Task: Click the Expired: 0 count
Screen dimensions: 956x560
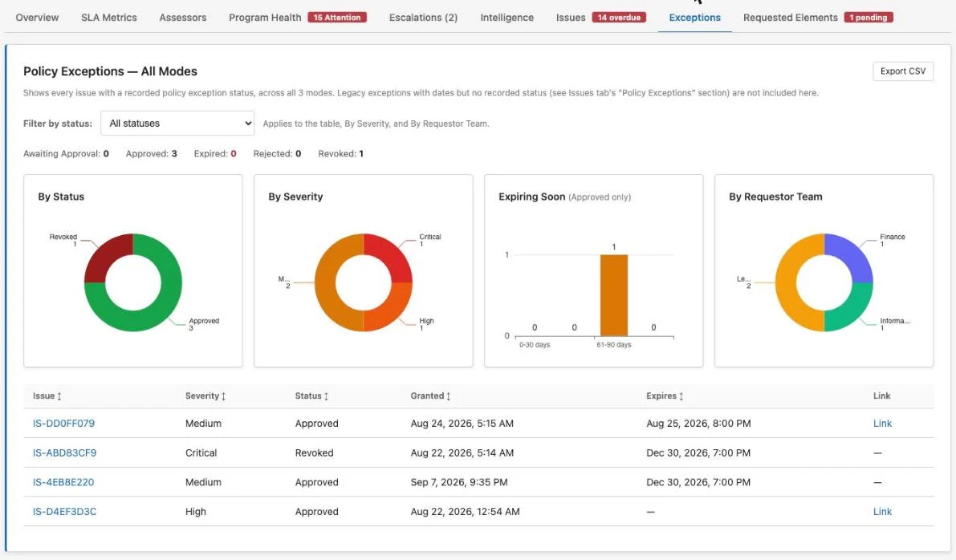Action: click(215, 153)
